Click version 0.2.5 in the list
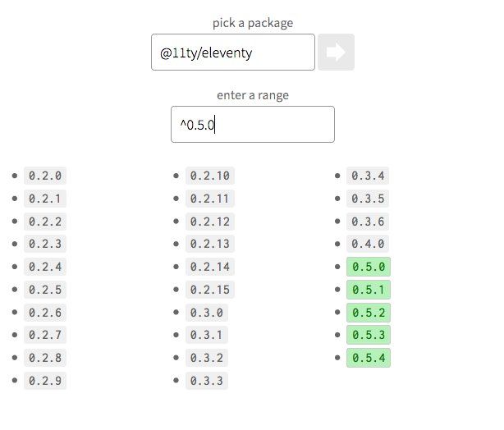 pos(45,290)
